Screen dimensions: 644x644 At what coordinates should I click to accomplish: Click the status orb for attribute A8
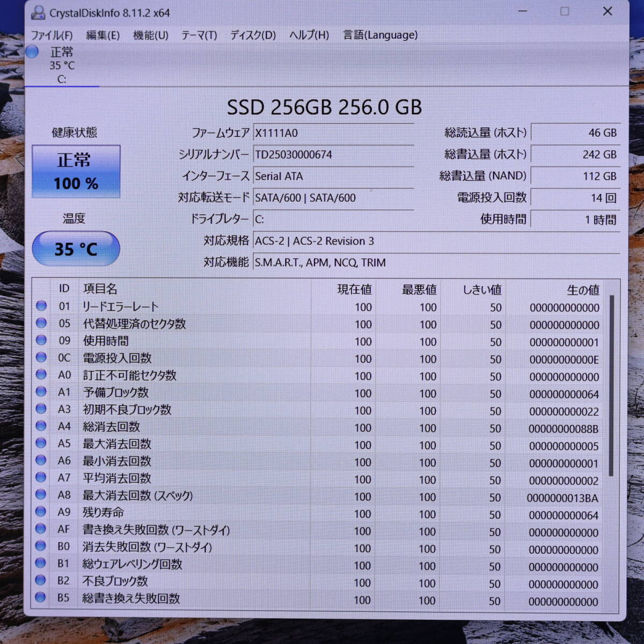coord(41,495)
